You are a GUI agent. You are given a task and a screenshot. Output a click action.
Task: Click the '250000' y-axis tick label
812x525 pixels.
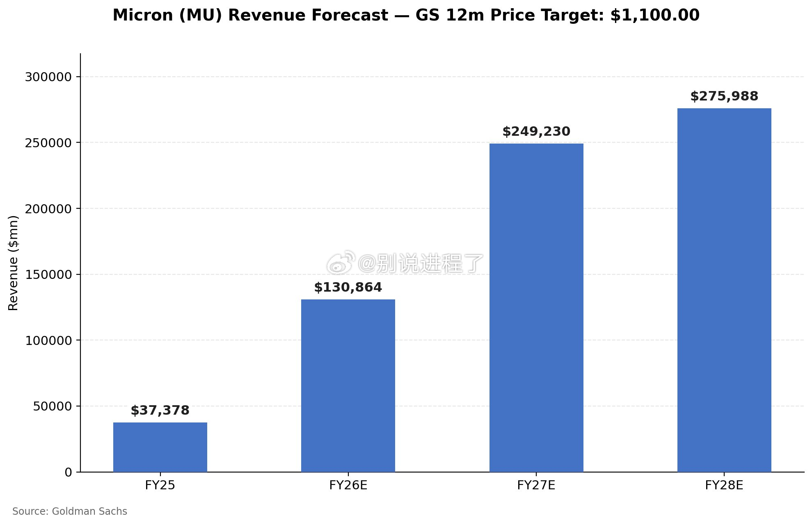pos(48,143)
